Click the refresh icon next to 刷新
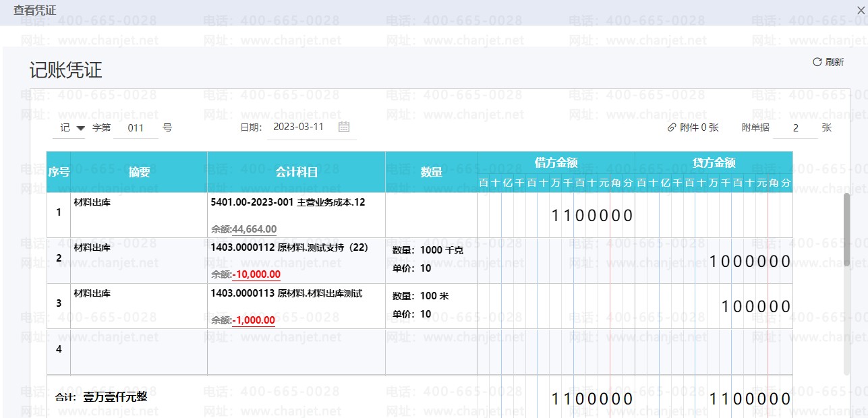 [x=817, y=62]
